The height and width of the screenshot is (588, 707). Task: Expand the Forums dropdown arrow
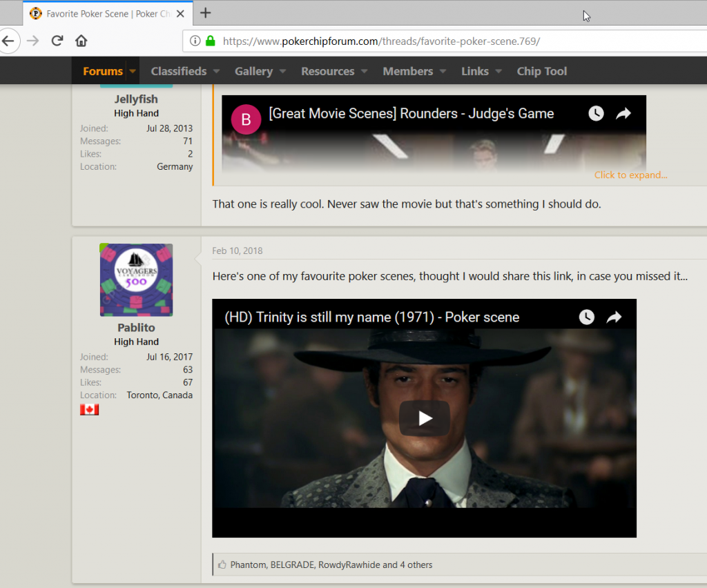[133, 71]
